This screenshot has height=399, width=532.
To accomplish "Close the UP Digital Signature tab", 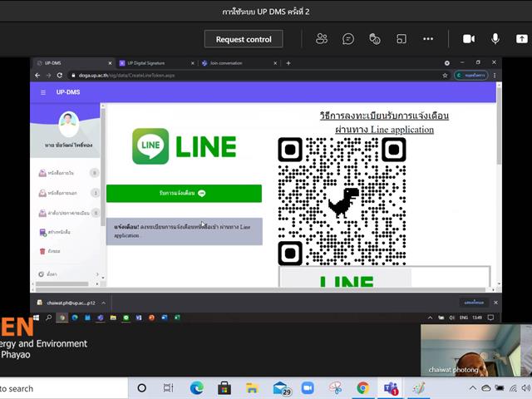I will tap(192, 63).
